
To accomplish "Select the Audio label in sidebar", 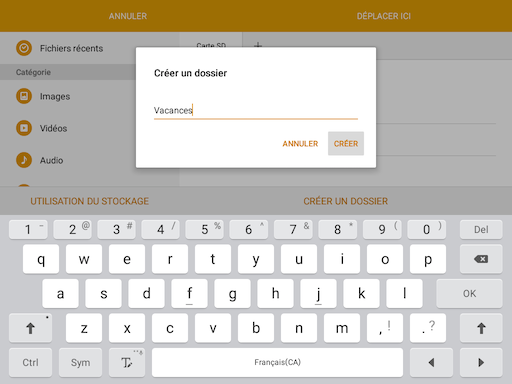I will pos(51,160).
